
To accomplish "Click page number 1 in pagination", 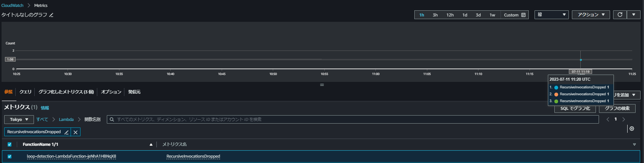I will 615,119.
